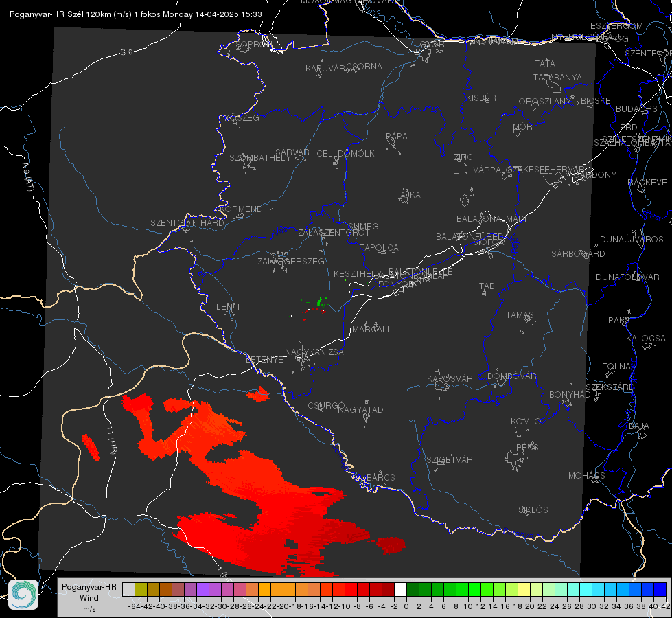Click the TAB town label
Image resolution: width=672 pixels, height=618 pixels.
[487, 286]
